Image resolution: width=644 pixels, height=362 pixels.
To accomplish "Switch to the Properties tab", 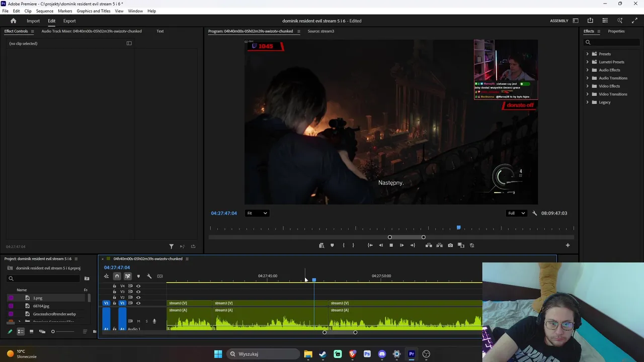I will (x=616, y=31).
